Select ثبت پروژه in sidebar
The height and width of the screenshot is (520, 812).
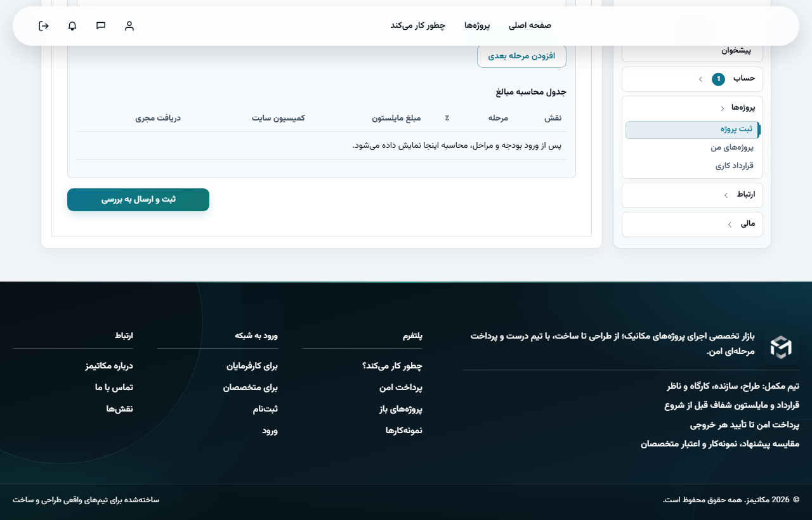click(692, 129)
